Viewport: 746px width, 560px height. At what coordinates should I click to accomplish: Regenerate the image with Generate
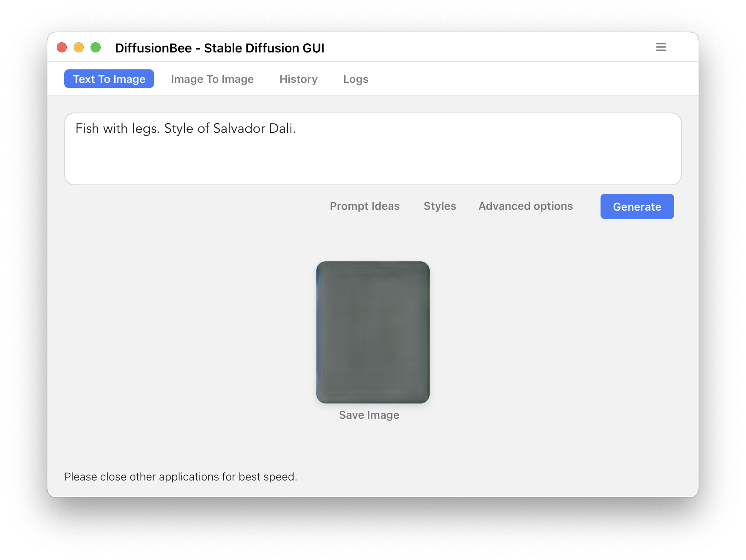tap(637, 206)
